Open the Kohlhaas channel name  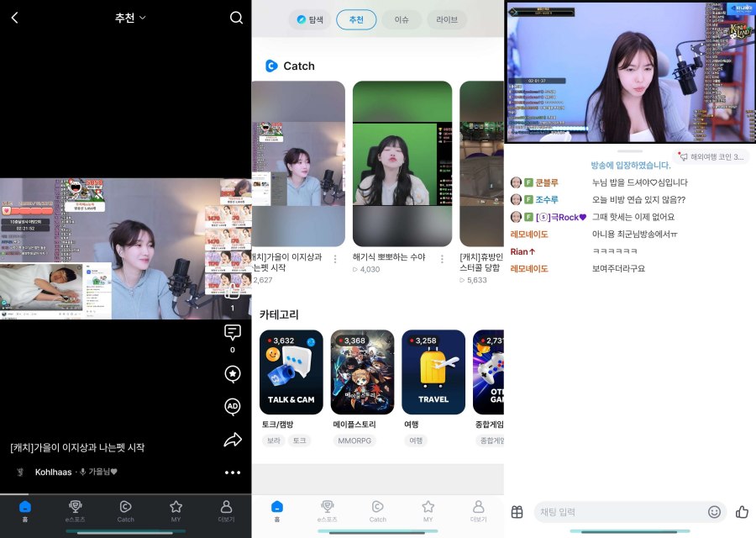tap(55, 472)
